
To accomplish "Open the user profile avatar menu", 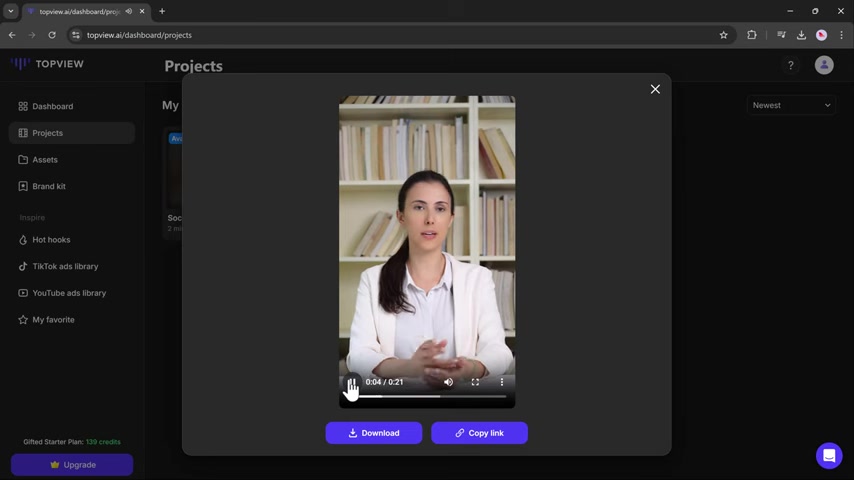I will click(x=824, y=65).
